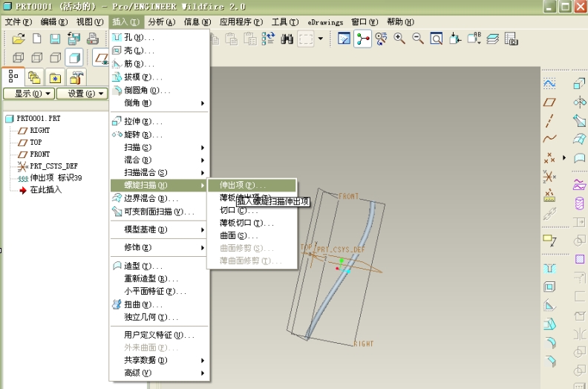Click the Hole tool icon on right toolbar
588x389 pixels.
(x=549, y=269)
